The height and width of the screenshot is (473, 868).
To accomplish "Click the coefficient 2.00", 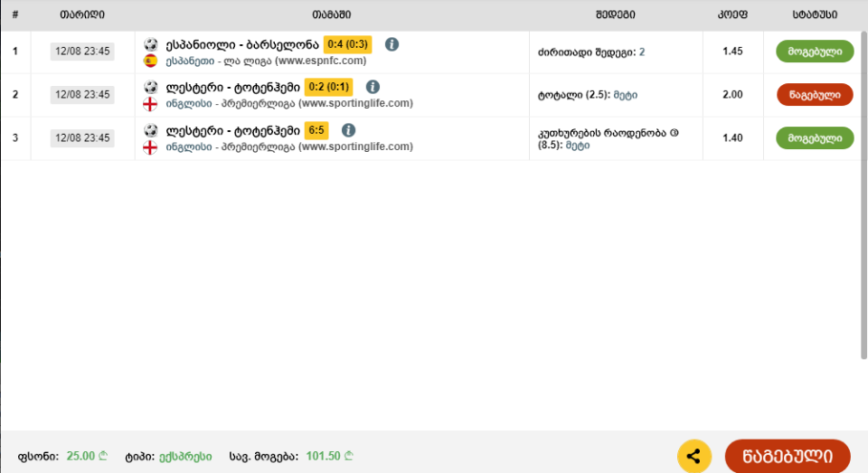I will [x=732, y=95].
